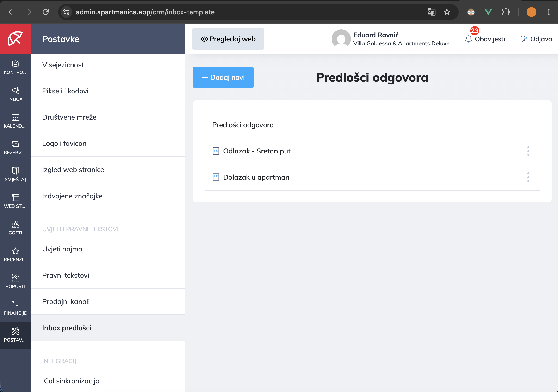
Task: Open the Dolazak u apartman template
Action: point(256,177)
